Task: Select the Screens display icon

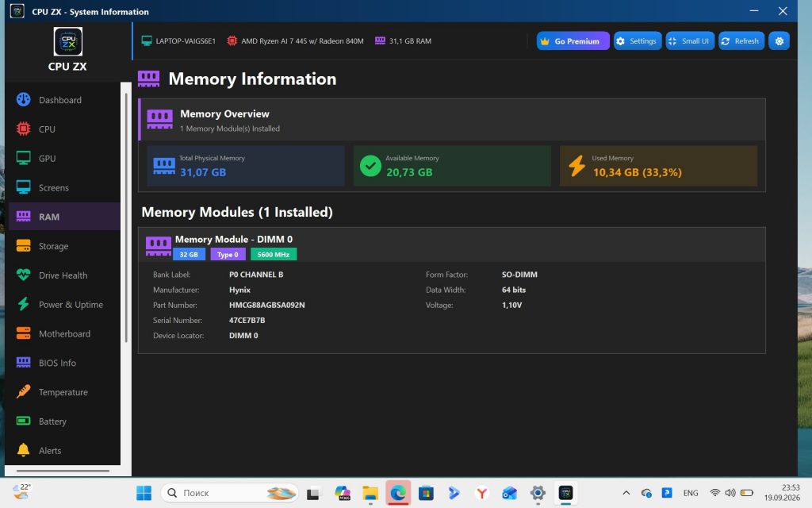Action: pyautogui.click(x=23, y=187)
